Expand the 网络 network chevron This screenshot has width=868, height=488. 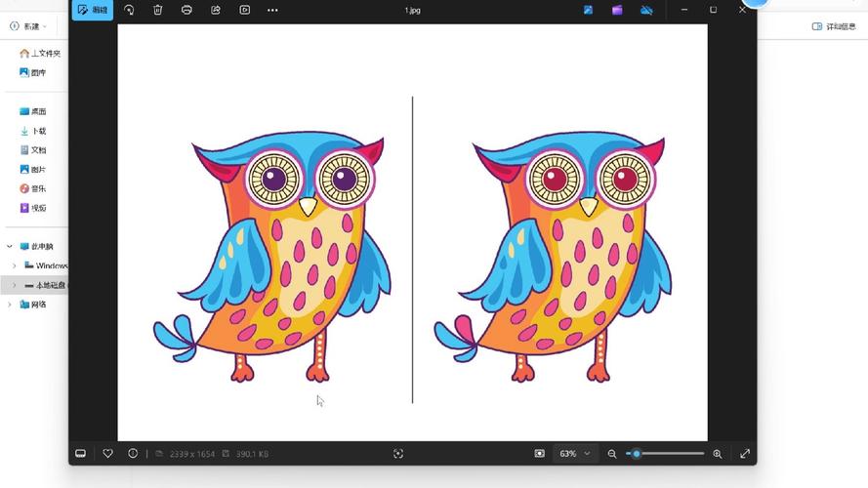click(10, 305)
